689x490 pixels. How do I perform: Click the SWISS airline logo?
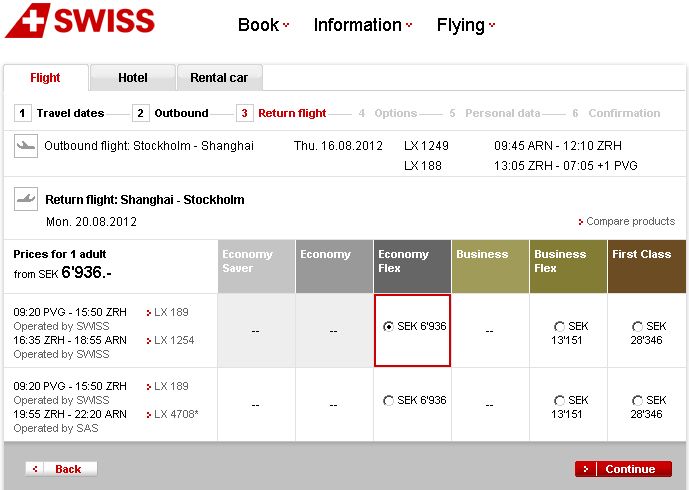coord(80,22)
